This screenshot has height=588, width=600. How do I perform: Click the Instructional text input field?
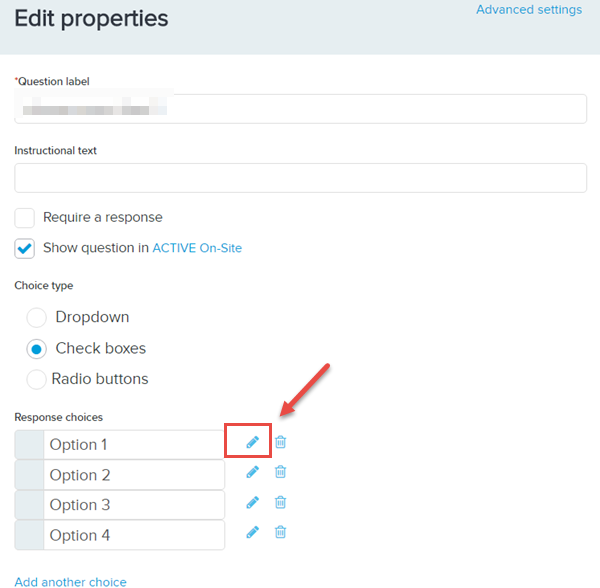point(300,178)
